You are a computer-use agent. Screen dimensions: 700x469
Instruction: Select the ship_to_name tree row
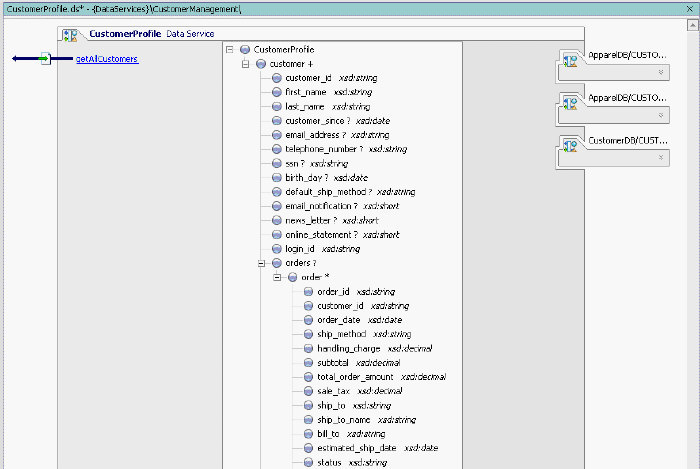pyautogui.click(x=360, y=420)
